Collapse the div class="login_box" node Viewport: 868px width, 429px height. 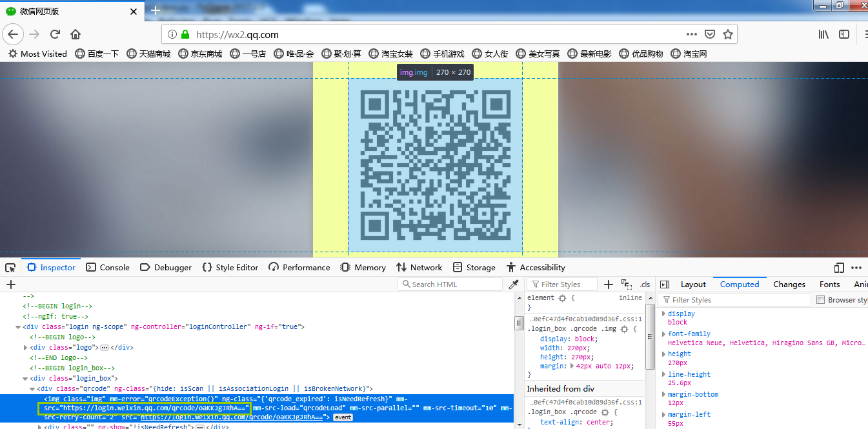coord(25,379)
